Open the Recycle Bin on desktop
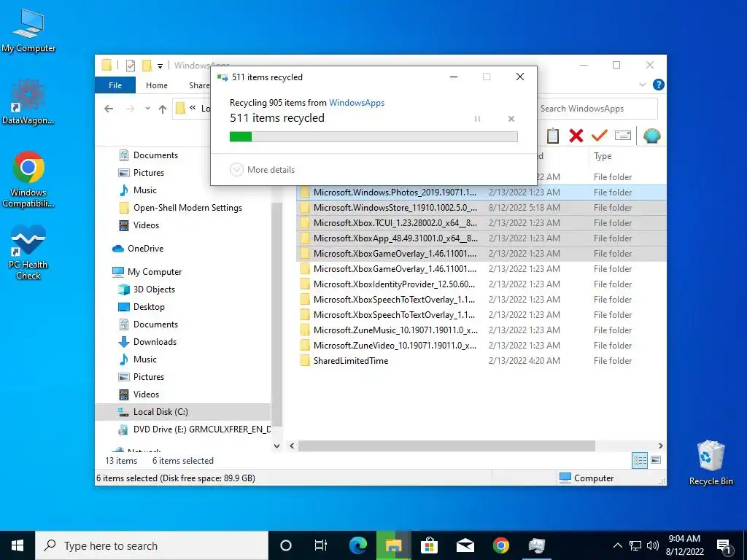Screen dimensions: 747x560 (x=711, y=462)
